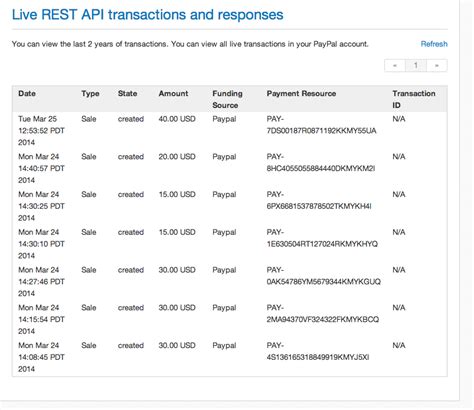Go to next page of transactions

(437, 65)
